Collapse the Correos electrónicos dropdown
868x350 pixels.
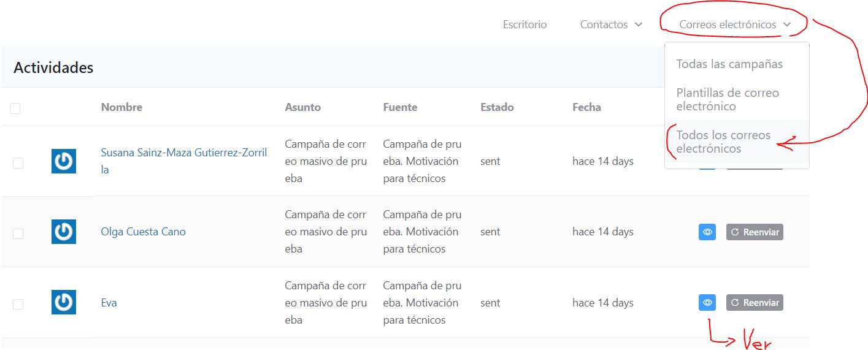(734, 25)
